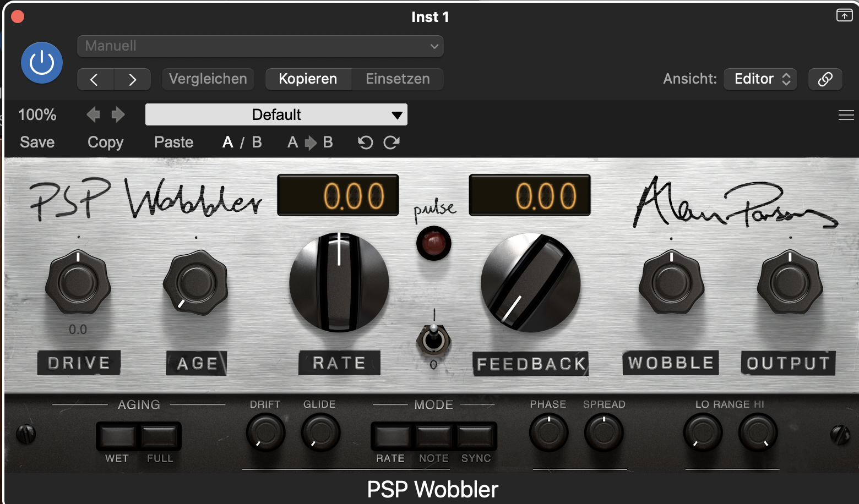Click the large RATE knob
Screen dimensions: 859x504
pyautogui.click(x=339, y=282)
